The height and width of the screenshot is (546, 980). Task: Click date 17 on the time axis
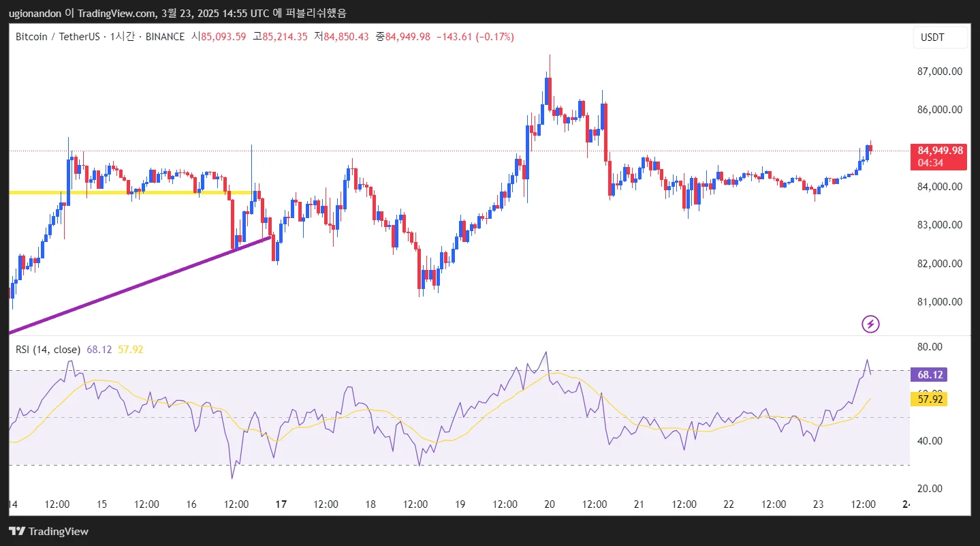(x=281, y=504)
